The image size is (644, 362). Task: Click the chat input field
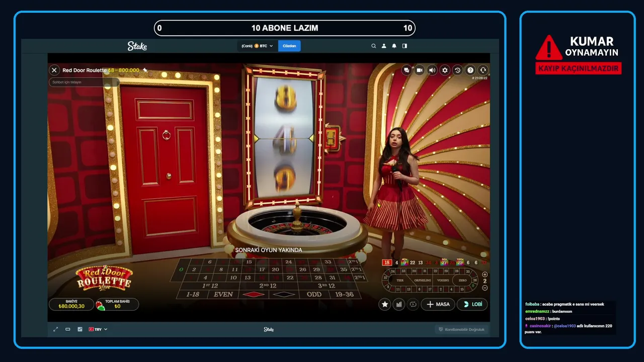(84, 82)
